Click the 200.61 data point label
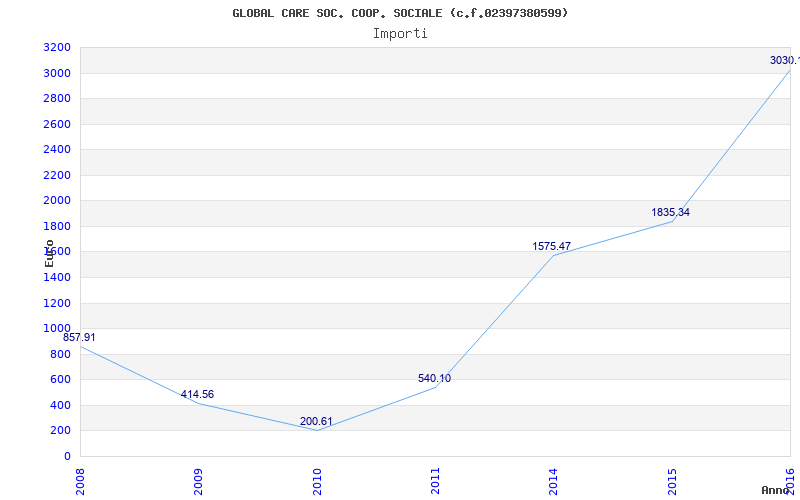Screen dimensions: 800x500 click(x=316, y=422)
